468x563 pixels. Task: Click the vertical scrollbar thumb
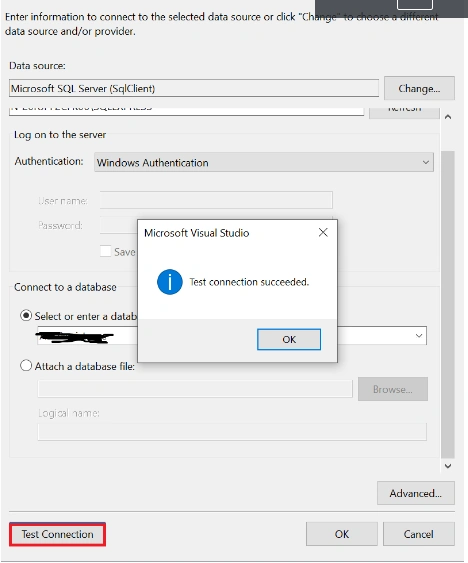coord(448,304)
